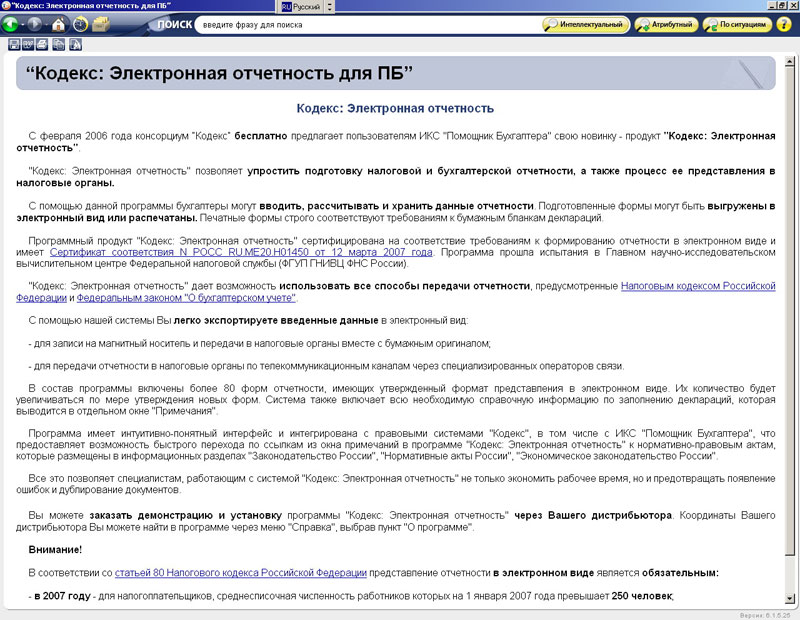The width and height of the screenshot is (800, 620).
Task: Open the Сертификат соответствия link
Action: click(240, 253)
